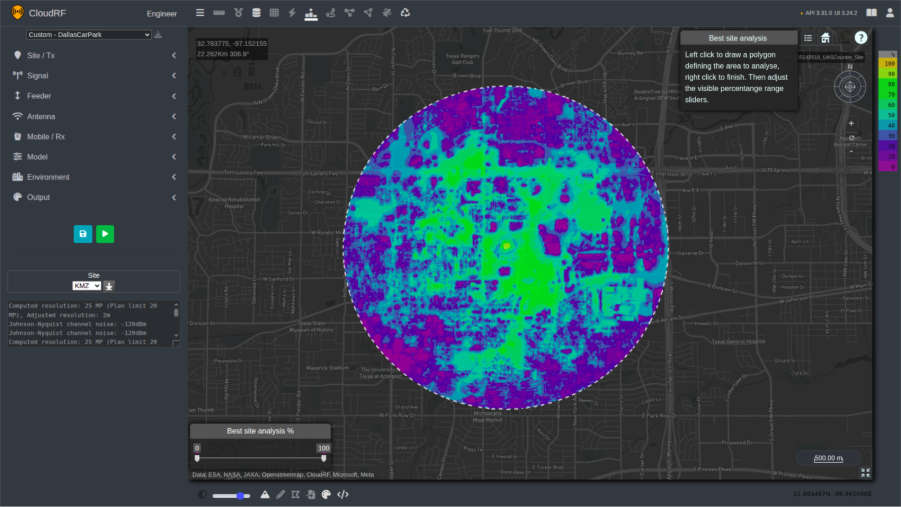
Task: Click the CloudRF link in map attribution
Action: (319, 474)
